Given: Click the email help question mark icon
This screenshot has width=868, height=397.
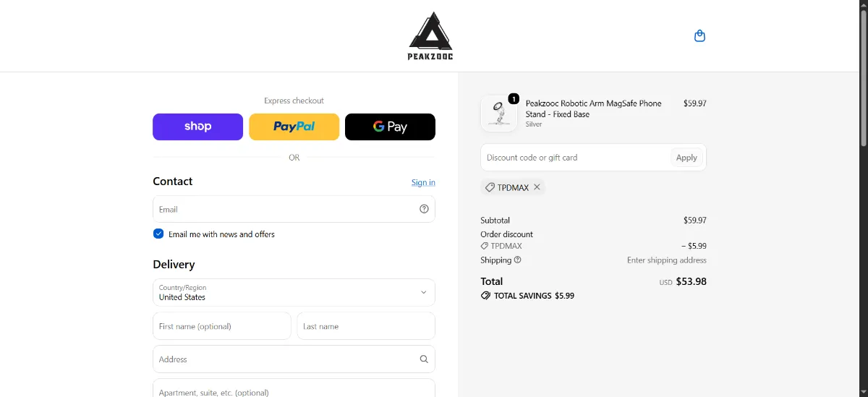Looking at the screenshot, I should [424, 209].
